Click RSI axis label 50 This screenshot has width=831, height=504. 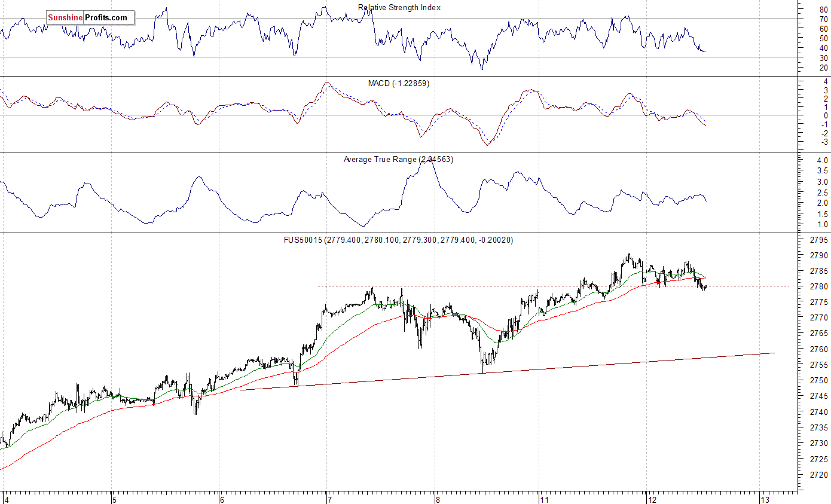point(823,38)
